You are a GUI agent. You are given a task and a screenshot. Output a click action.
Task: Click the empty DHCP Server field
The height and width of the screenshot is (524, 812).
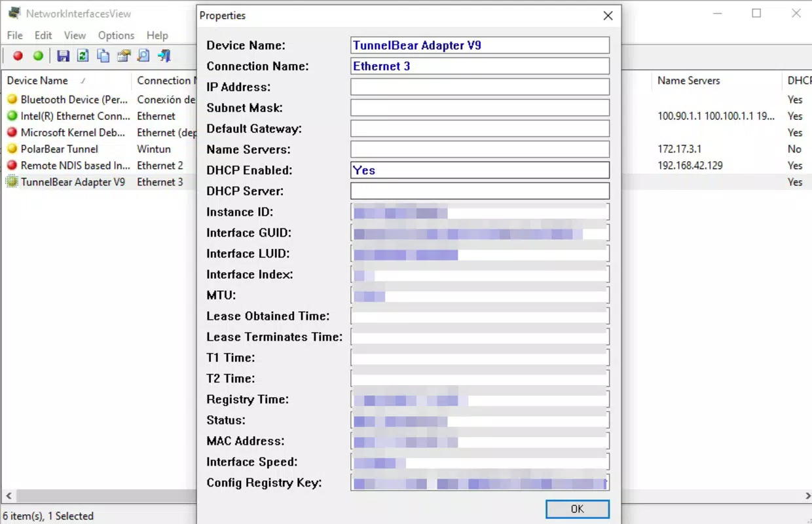click(480, 191)
